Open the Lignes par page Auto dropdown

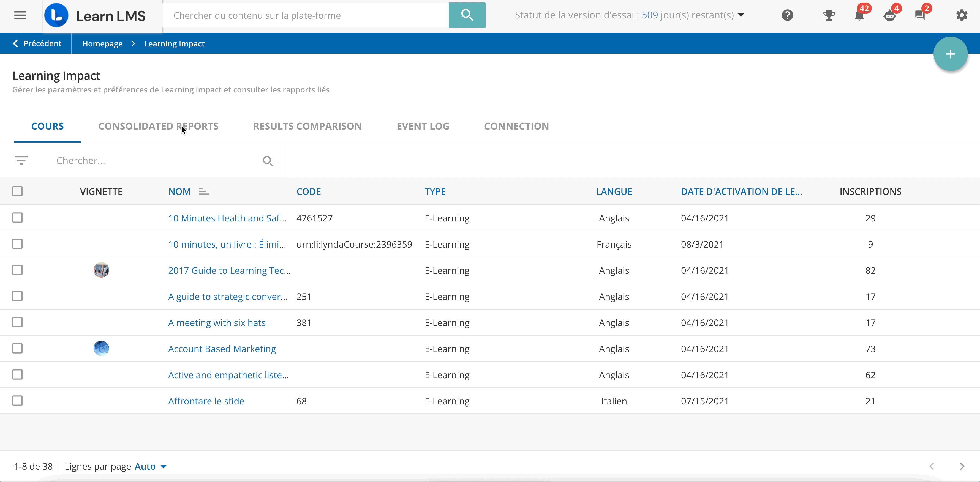click(151, 466)
